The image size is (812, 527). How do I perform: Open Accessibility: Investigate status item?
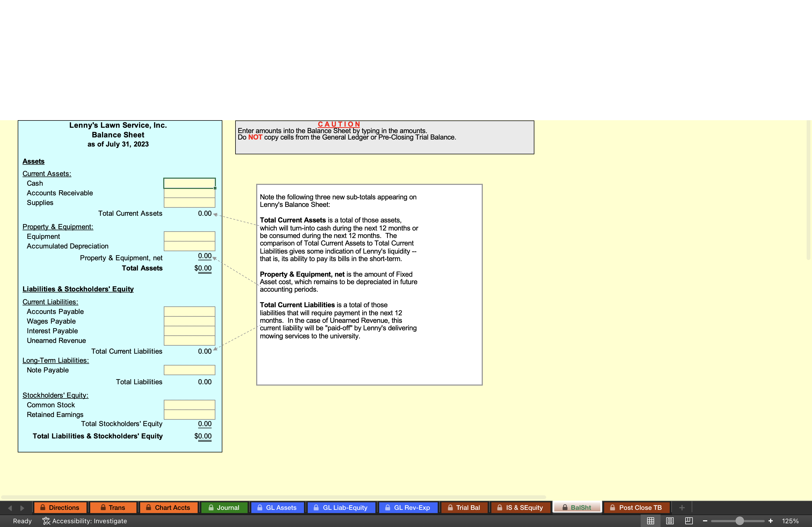(x=85, y=521)
